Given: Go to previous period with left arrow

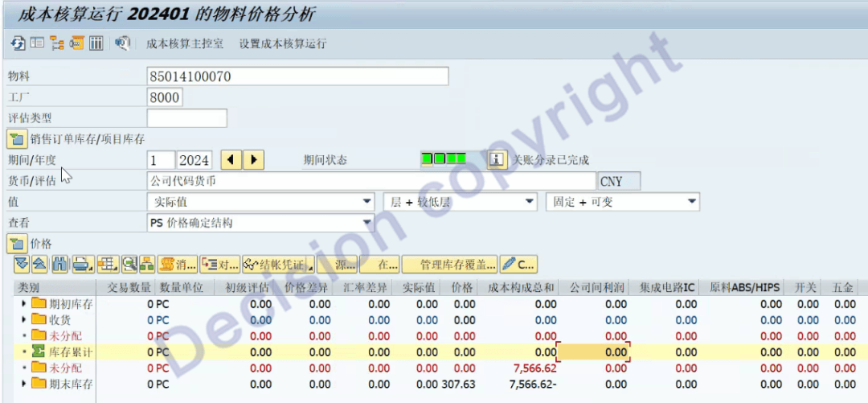Looking at the screenshot, I should tap(231, 160).
